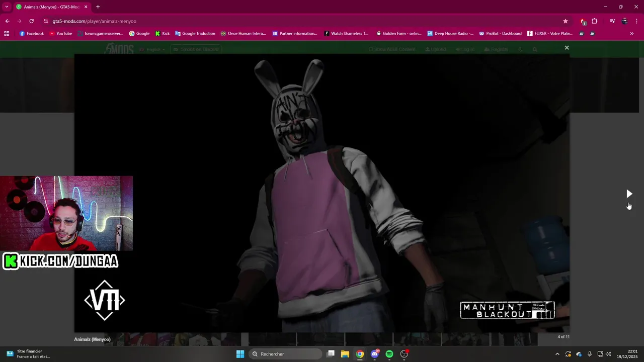This screenshot has width=644, height=362.
Task: Open Task View from the taskbar
Action: pos(331,354)
